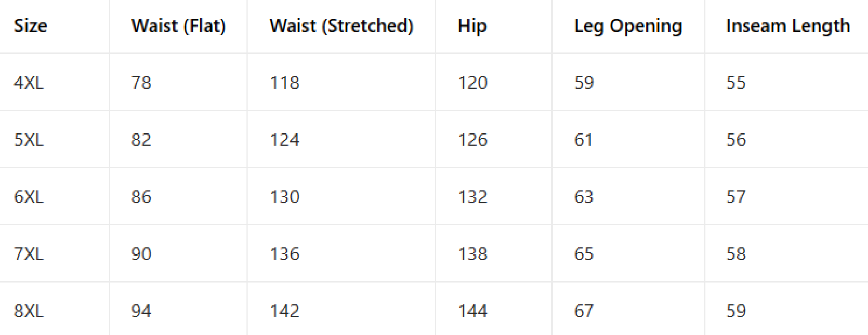This screenshot has width=868, height=335.
Task: Click the 8XL inseam length value 59
Action: [736, 311]
